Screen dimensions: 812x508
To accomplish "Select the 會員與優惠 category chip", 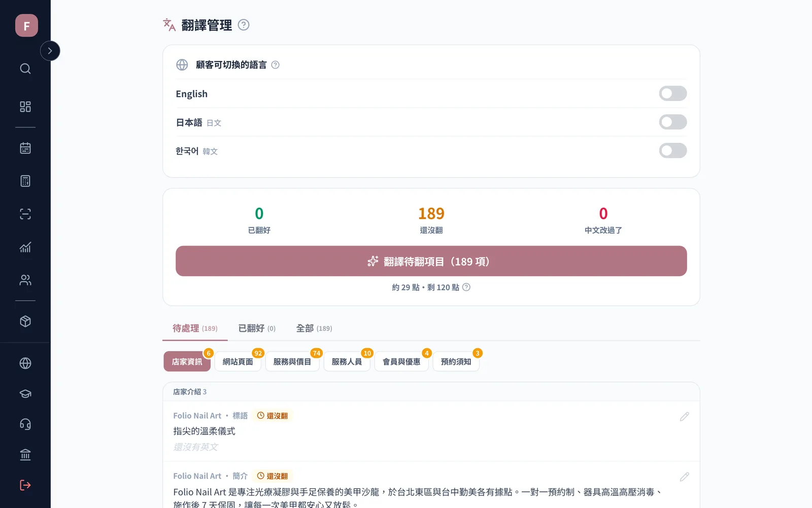I will (401, 362).
